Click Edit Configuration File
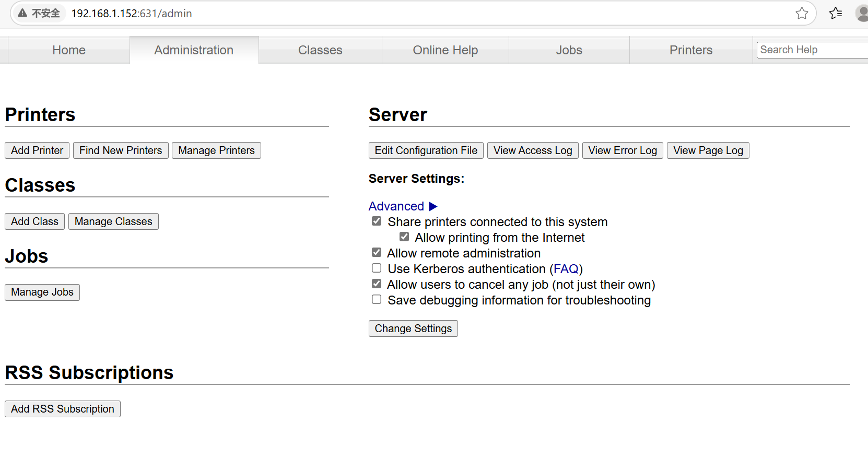868x470 pixels. (426, 150)
